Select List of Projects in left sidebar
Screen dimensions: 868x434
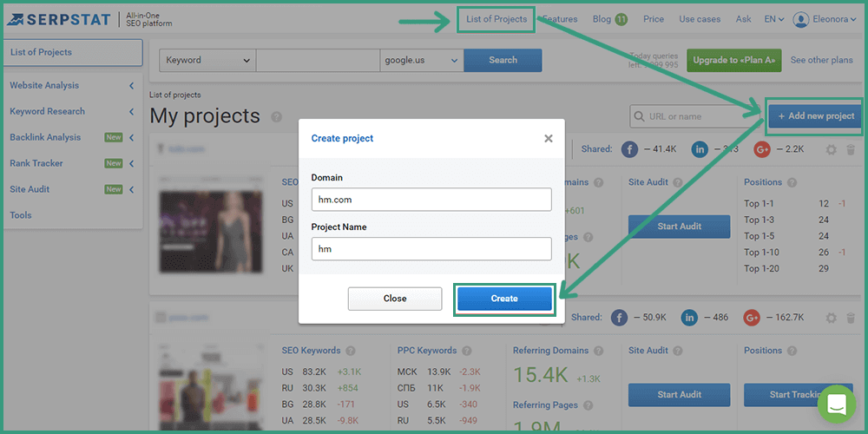pyautogui.click(x=73, y=53)
